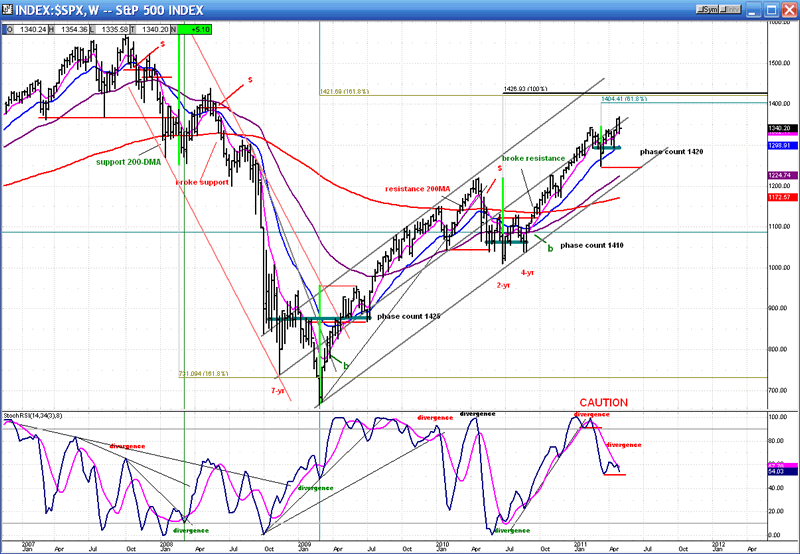Viewport: 800px width, 554px height.
Task: Select the 'resistance 200MA' text annotation
Action: (x=418, y=188)
